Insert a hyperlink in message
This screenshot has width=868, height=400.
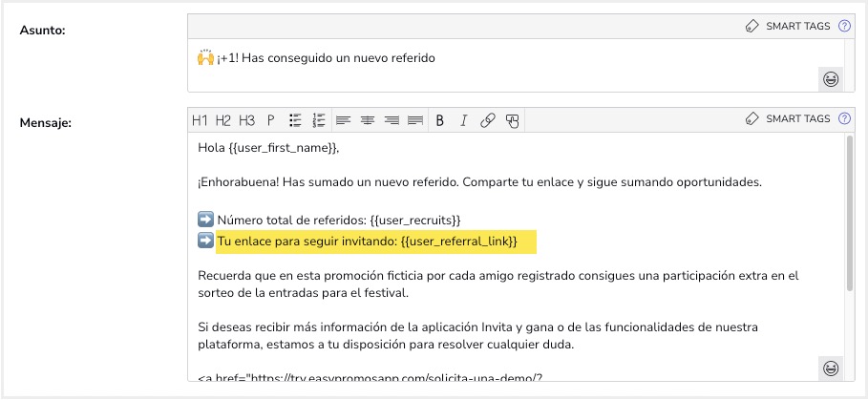488,120
